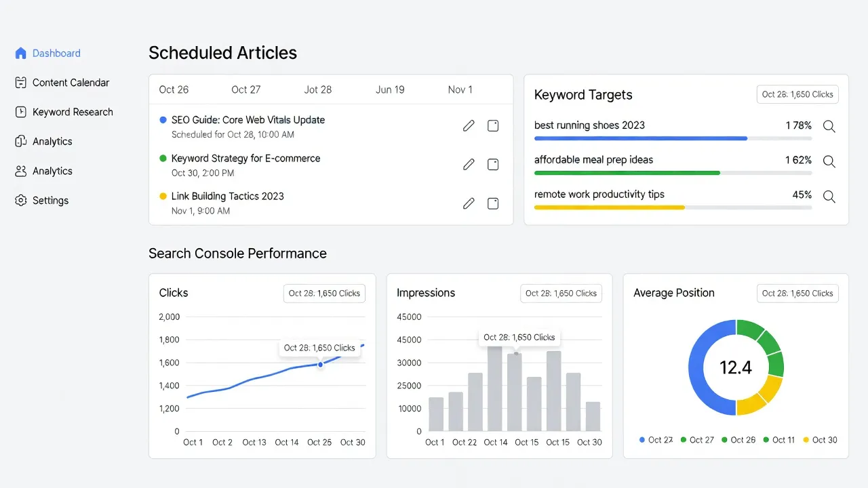
Task: Click the Keyword Research clock icon
Action: [20, 112]
